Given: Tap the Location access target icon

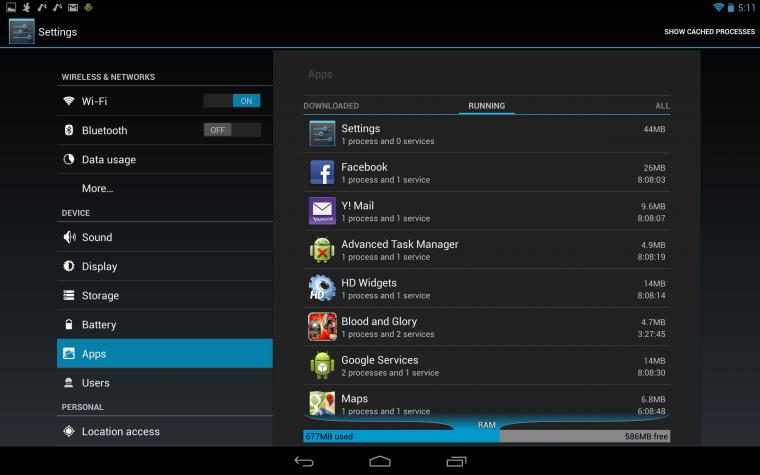Looking at the screenshot, I should [x=69, y=431].
